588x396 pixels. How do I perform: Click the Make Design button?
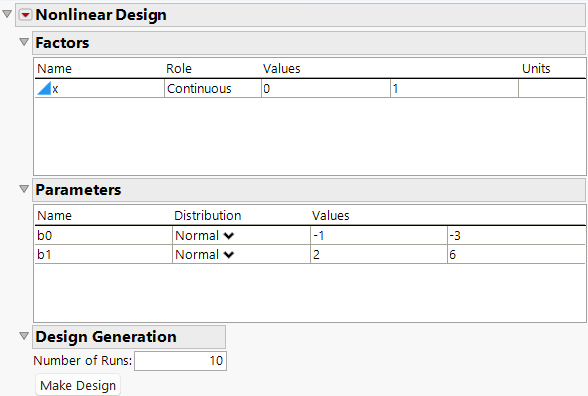point(78,385)
